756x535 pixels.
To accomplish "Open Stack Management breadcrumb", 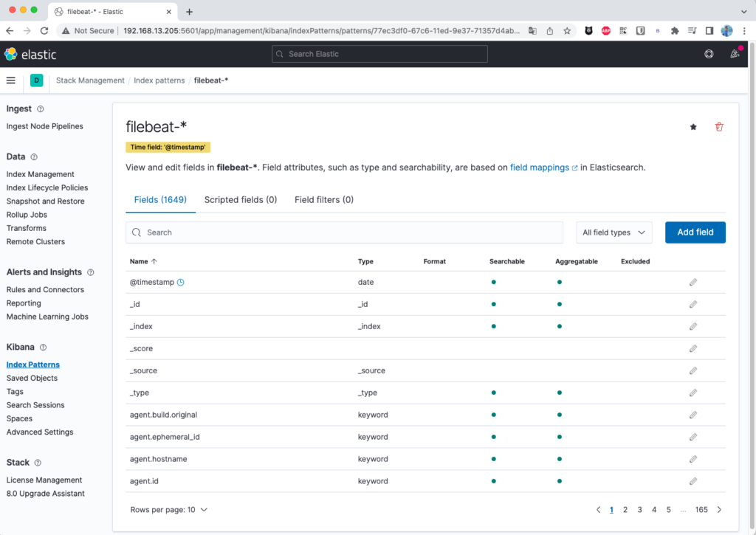I will [x=90, y=80].
